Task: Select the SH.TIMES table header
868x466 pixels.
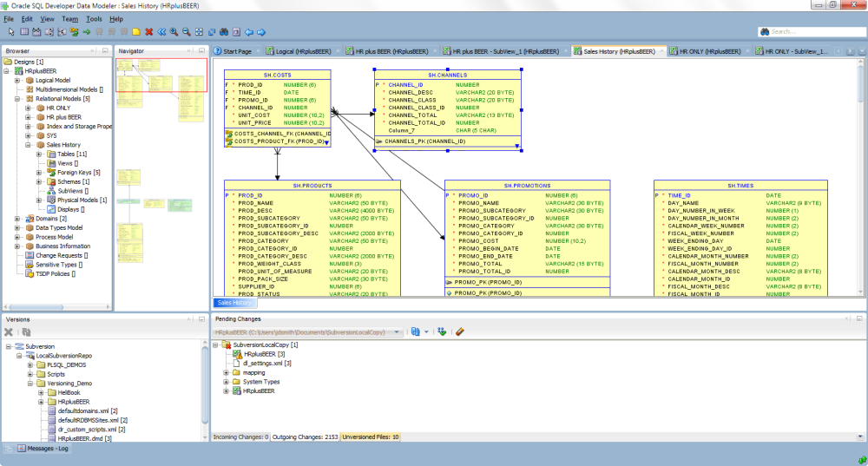Action: click(740, 186)
